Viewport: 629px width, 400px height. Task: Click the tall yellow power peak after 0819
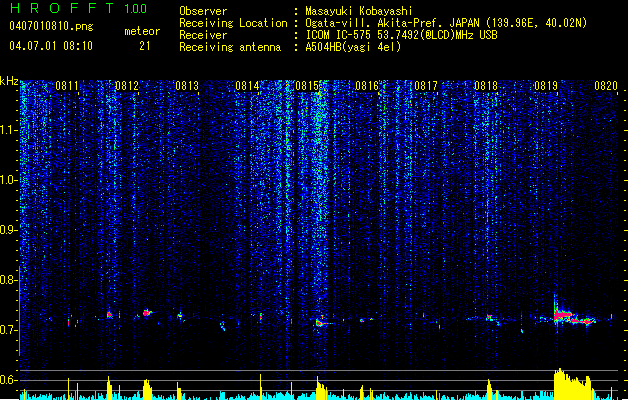pos(572,384)
